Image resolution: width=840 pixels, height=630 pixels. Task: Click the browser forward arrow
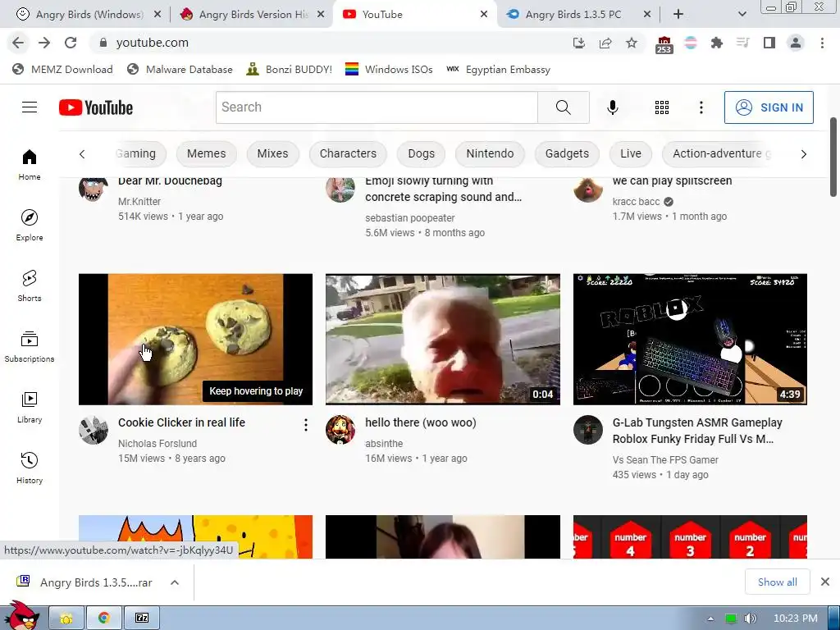point(44,43)
